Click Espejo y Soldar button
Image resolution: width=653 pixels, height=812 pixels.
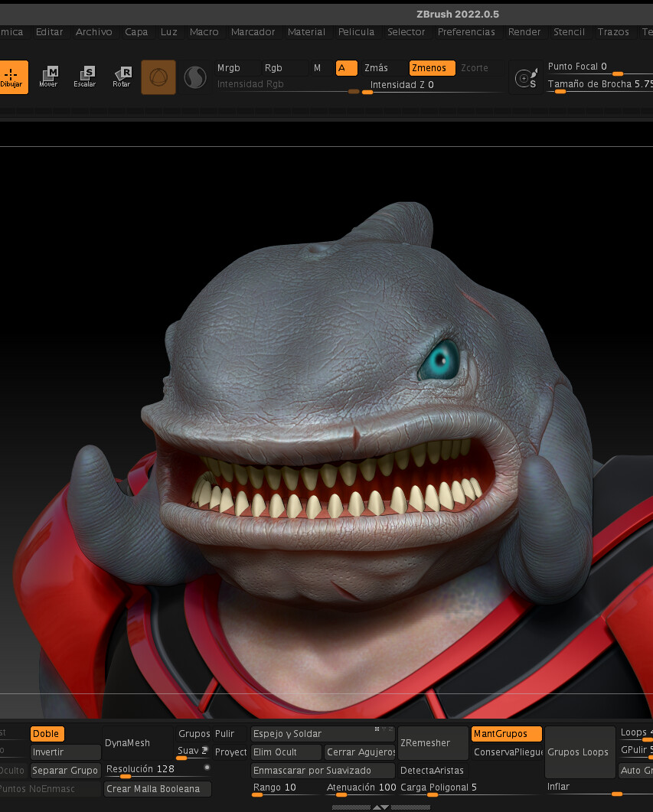click(322, 733)
